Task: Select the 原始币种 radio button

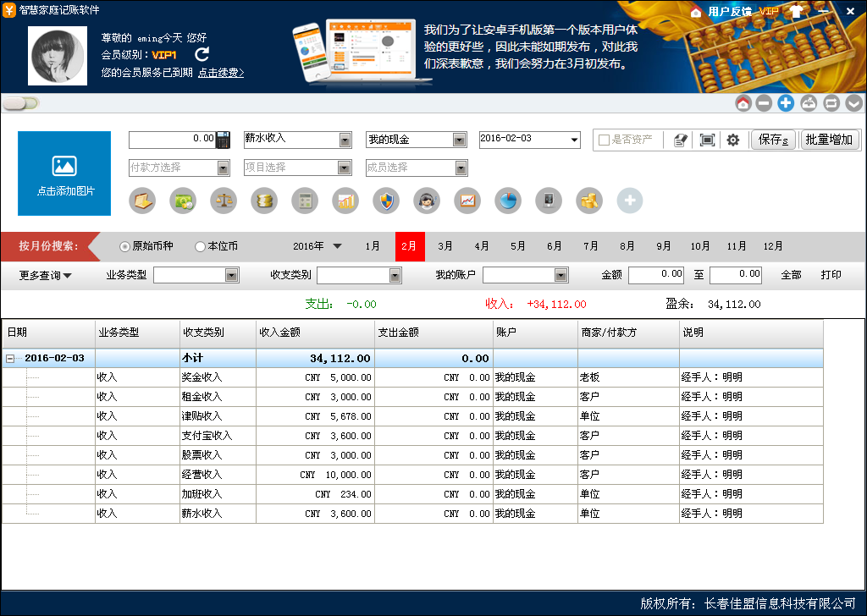Action: (x=124, y=247)
